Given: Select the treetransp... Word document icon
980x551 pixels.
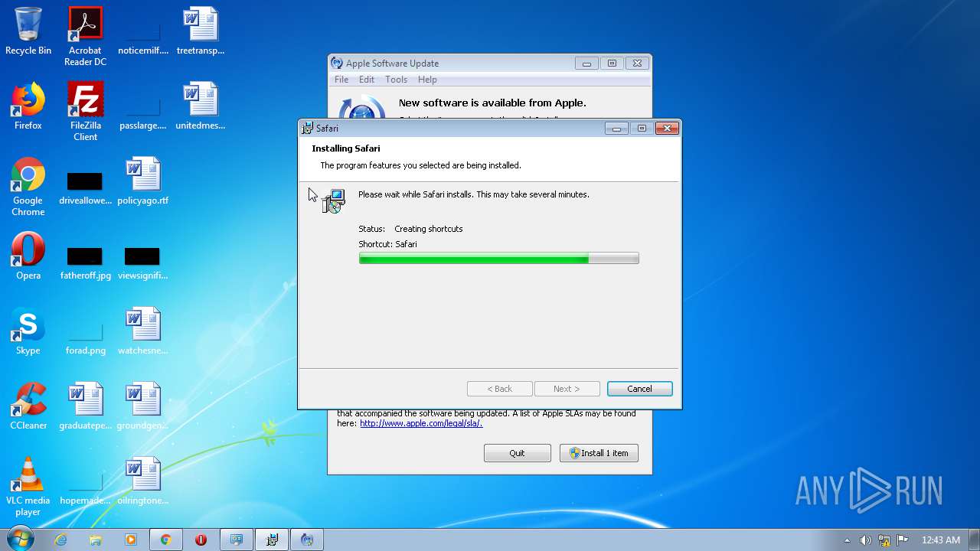Looking at the screenshot, I should tap(201, 31).
